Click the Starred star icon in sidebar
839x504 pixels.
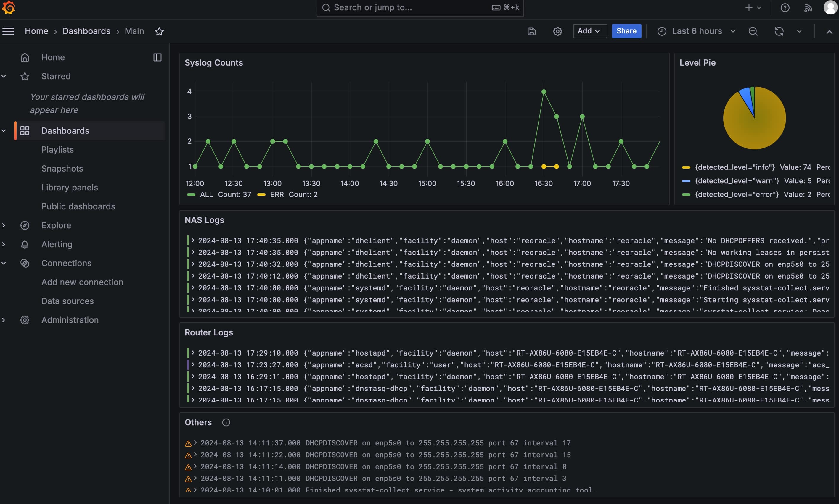point(25,76)
